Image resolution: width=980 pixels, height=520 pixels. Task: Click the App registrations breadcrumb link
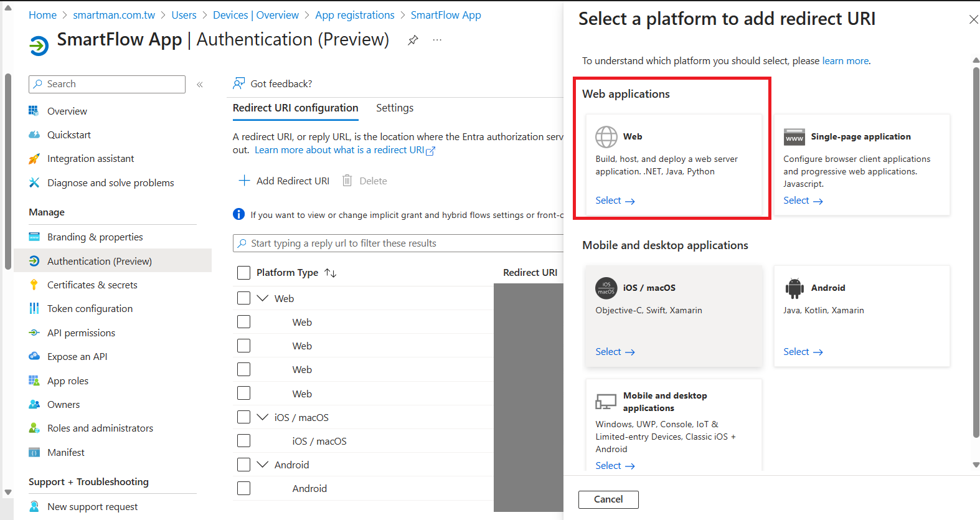pos(355,15)
